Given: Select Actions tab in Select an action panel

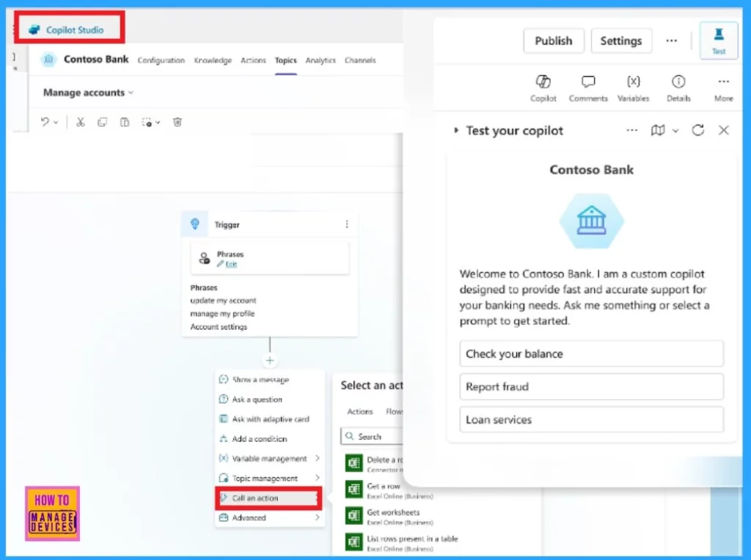Looking at the screenshot, I should pos(359,412).
